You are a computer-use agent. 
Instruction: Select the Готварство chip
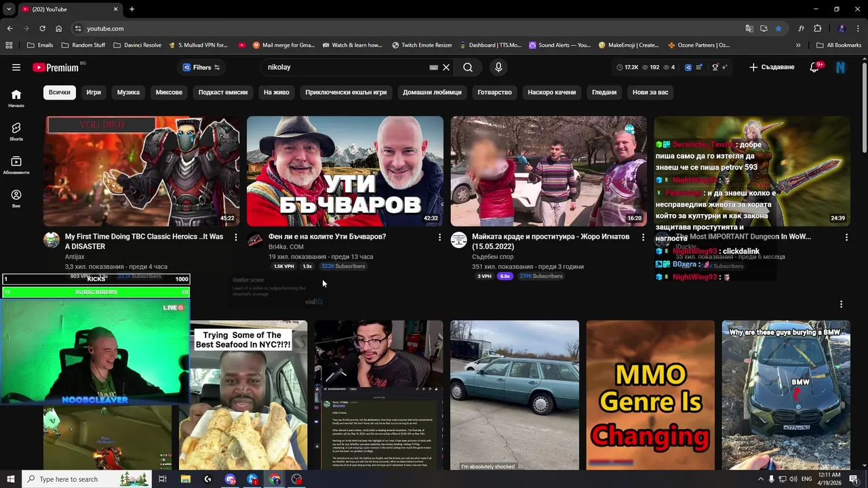pyautogui.click(x=494, y=92)
